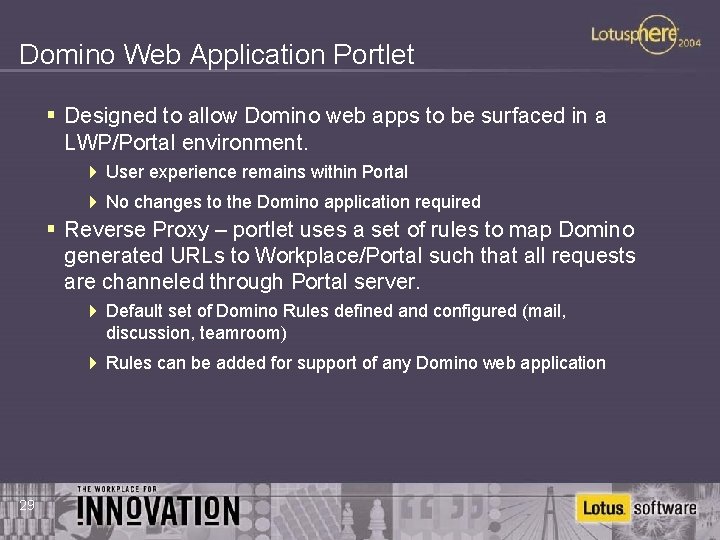Click 'are channeled through Portal server.'
Screen dimensions: 720x540
[x=242, y=282]
